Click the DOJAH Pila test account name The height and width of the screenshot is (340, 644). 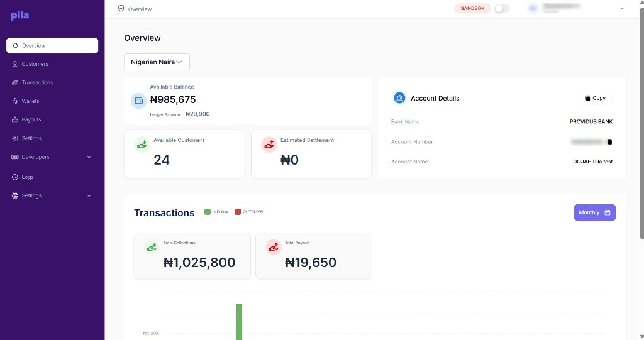point(592,162)
